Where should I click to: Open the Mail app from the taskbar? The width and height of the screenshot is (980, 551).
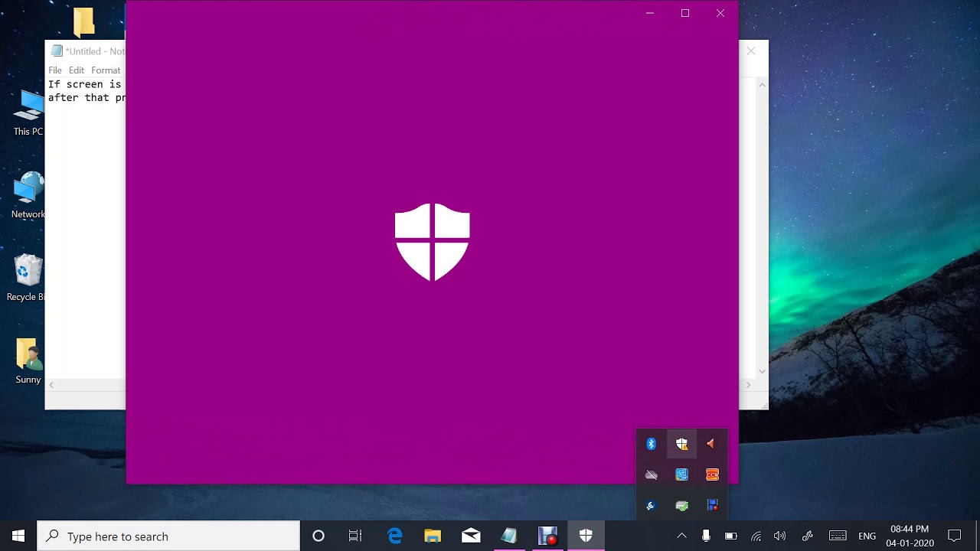pyautogui.click(x=471, y=536)
